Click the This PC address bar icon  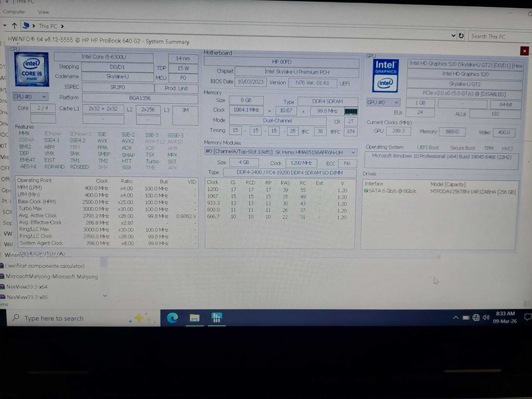click(x=26, y=26)
